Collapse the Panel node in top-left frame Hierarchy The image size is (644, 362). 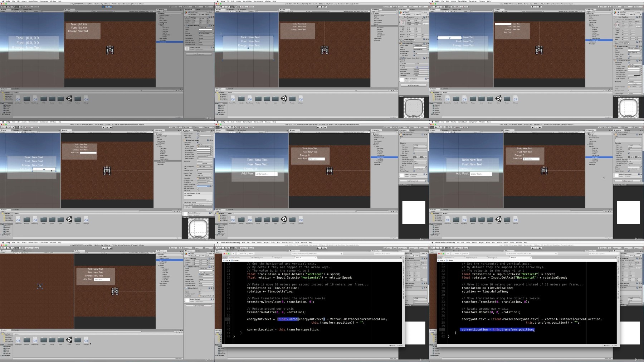tap(160, 26)
